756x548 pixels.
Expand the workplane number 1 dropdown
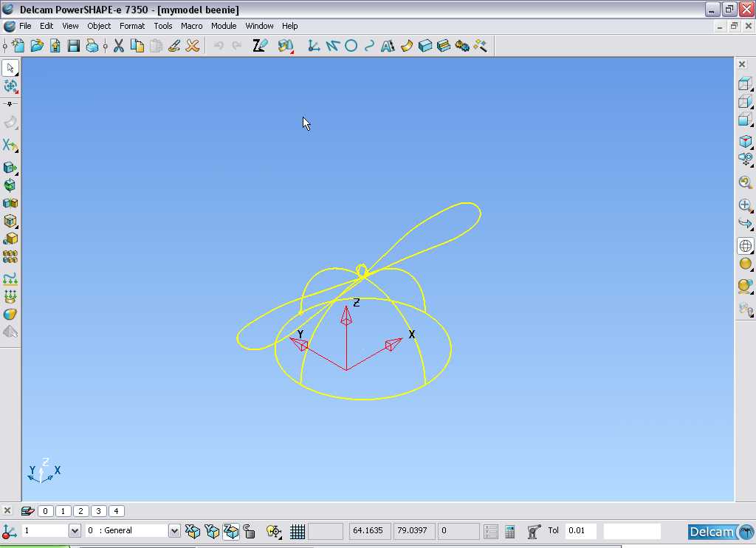(x=75, y=530)
